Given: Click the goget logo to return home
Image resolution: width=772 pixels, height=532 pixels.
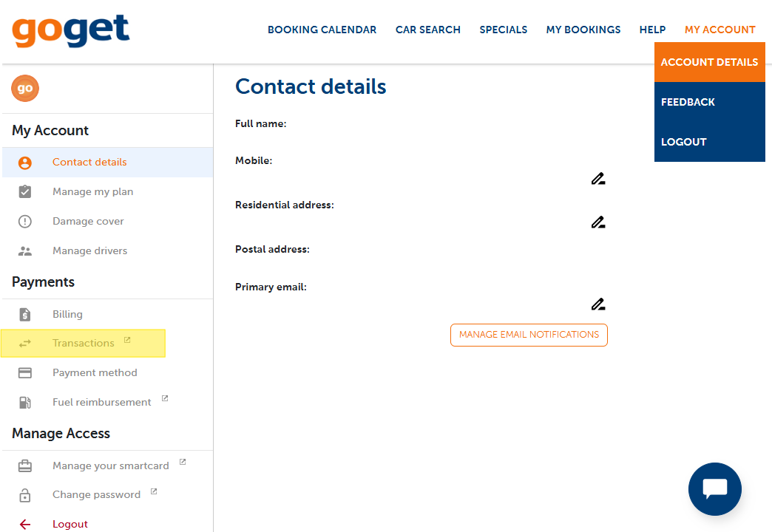Looking at the screenshot, I should 70,31.
